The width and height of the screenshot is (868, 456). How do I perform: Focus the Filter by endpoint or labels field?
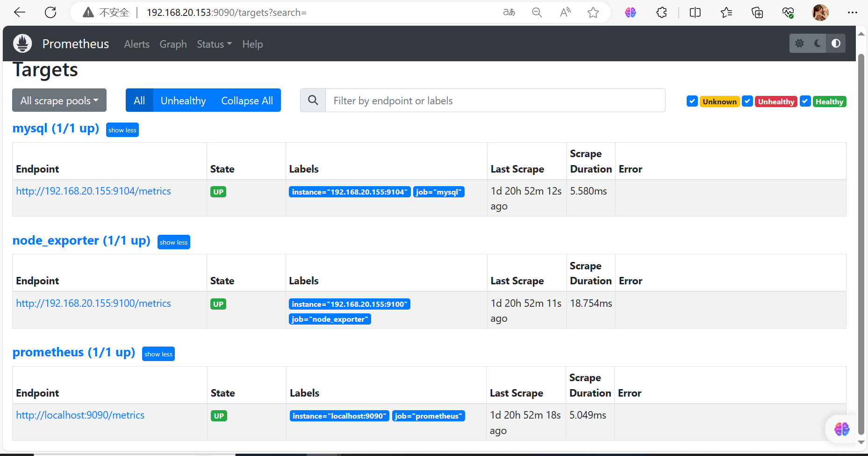pyautogui.click(x=495, y=101)
